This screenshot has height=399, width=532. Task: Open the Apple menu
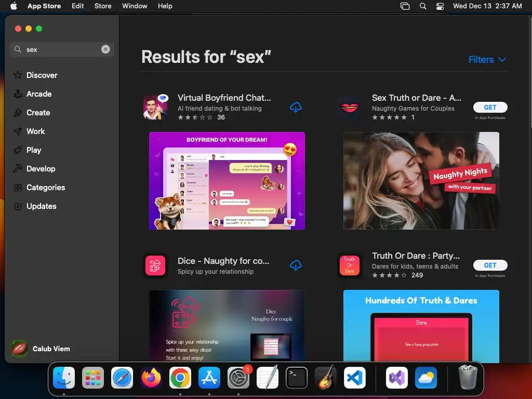click(x=14, y=6)
